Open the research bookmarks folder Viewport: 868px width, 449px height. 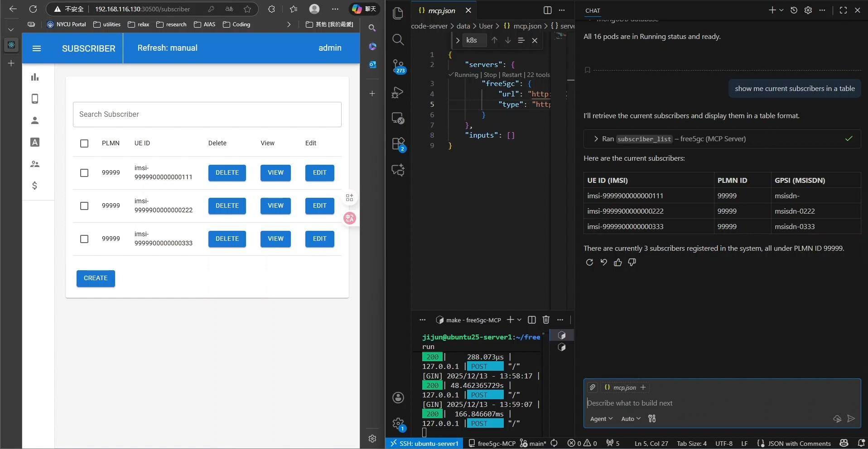tap(171, 24)
